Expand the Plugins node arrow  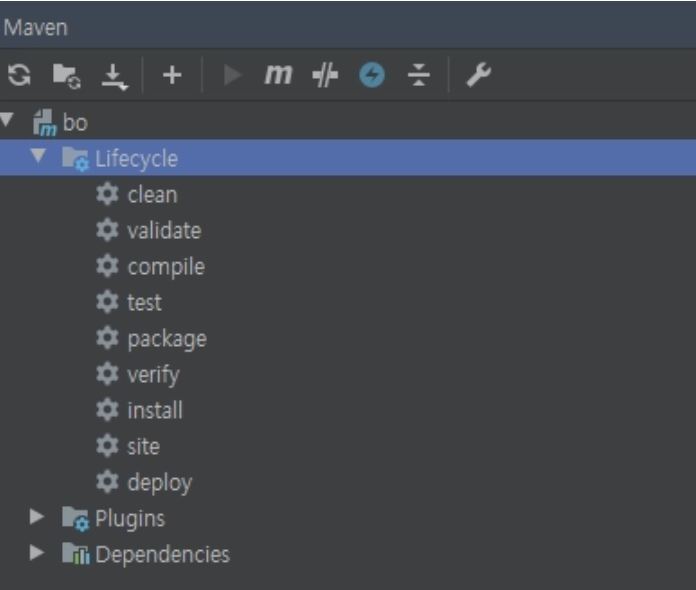click(37, 516)
